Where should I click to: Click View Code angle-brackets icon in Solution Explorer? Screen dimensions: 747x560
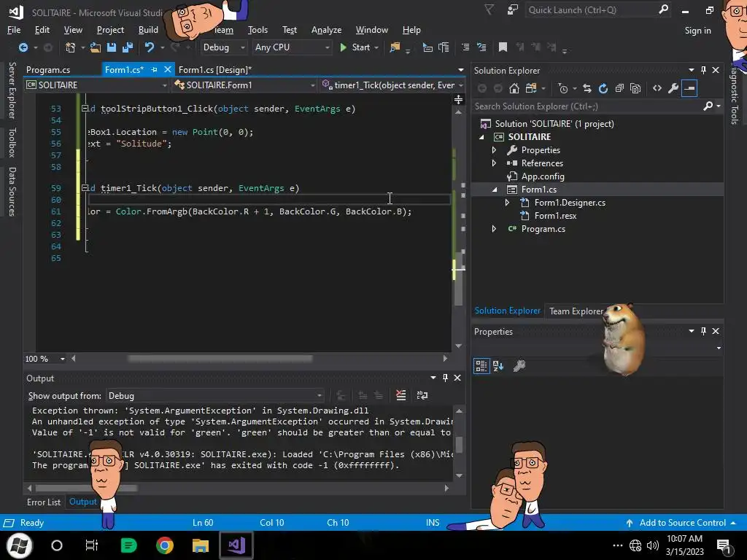pos(657,88)
